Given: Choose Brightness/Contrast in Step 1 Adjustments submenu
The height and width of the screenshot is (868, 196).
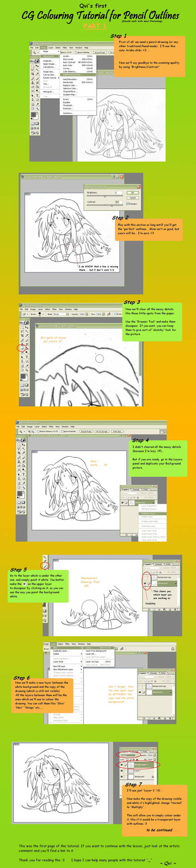Looking at the screenshot, I should 78,75.
